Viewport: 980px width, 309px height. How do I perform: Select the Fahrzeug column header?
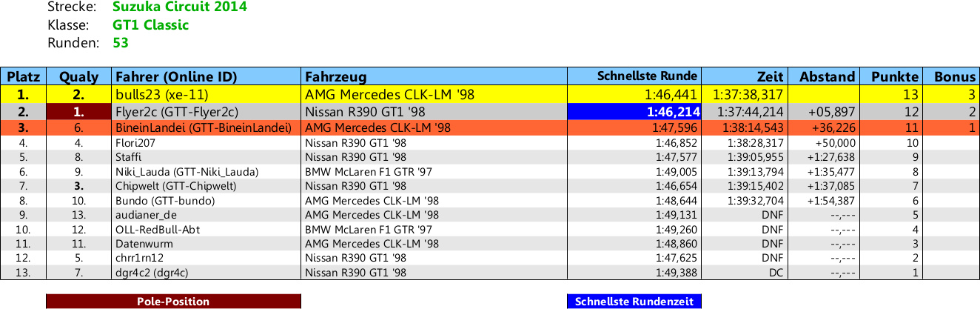point(335,76)
